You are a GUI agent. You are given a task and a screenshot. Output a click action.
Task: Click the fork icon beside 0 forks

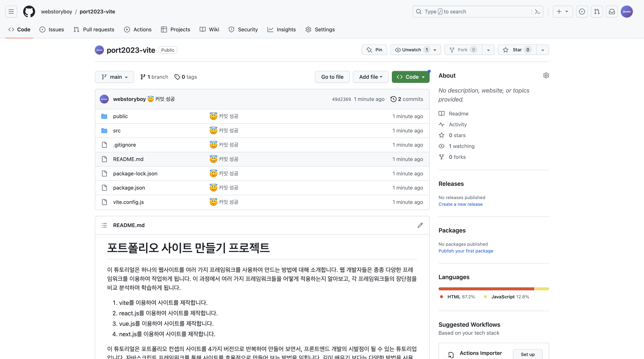[442, 157]
